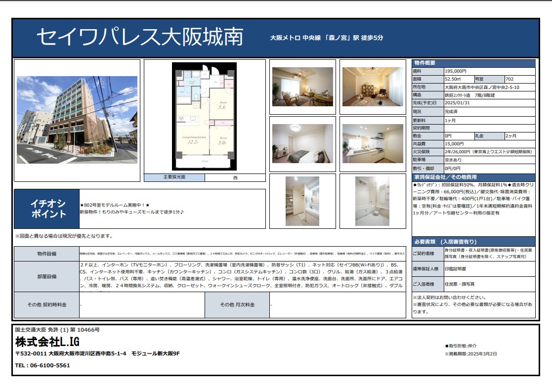Select the living room photo with armchair
The image size is (552, 392).
(x=302, y=87)
